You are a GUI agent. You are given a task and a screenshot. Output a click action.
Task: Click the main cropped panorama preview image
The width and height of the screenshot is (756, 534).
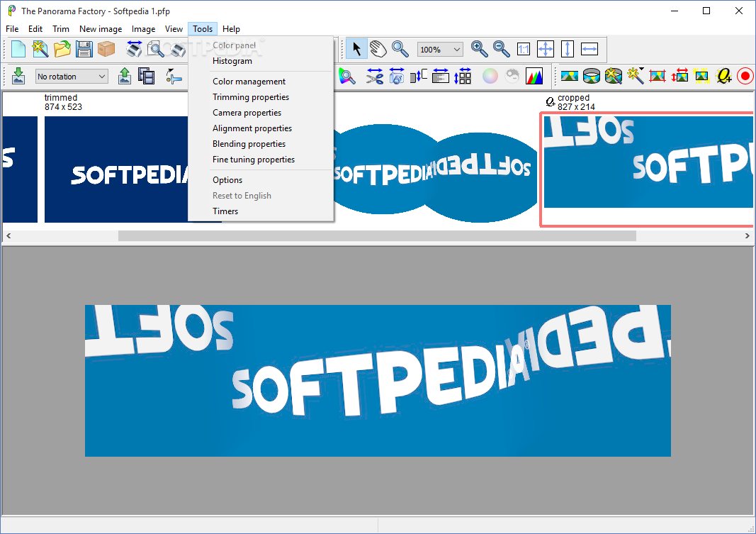(378, 381)
